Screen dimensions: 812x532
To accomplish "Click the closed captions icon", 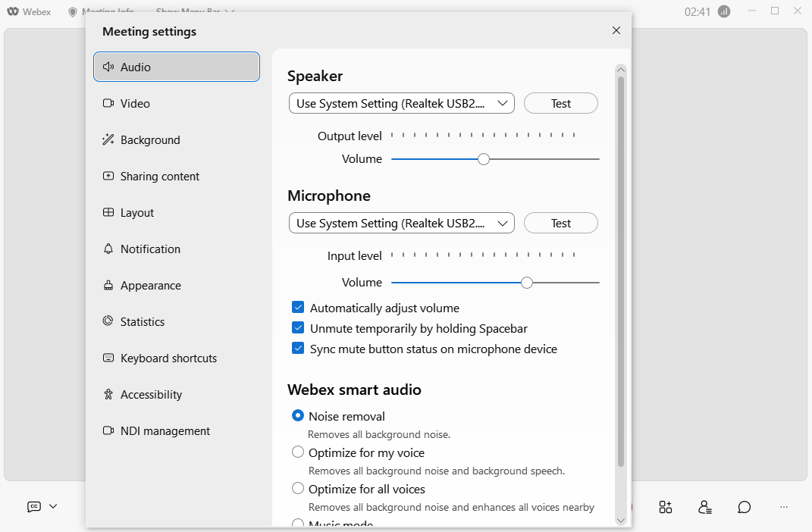I will [34, 507].
